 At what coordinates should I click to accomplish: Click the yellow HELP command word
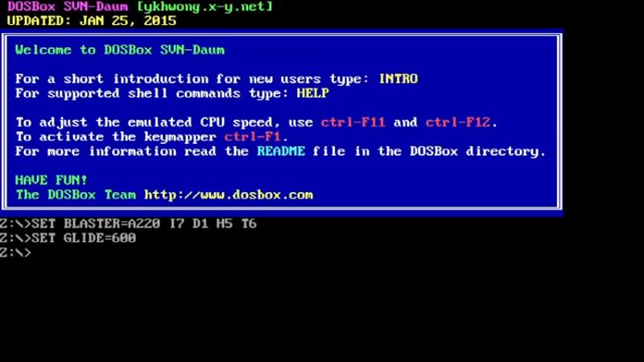click(313, 93)
